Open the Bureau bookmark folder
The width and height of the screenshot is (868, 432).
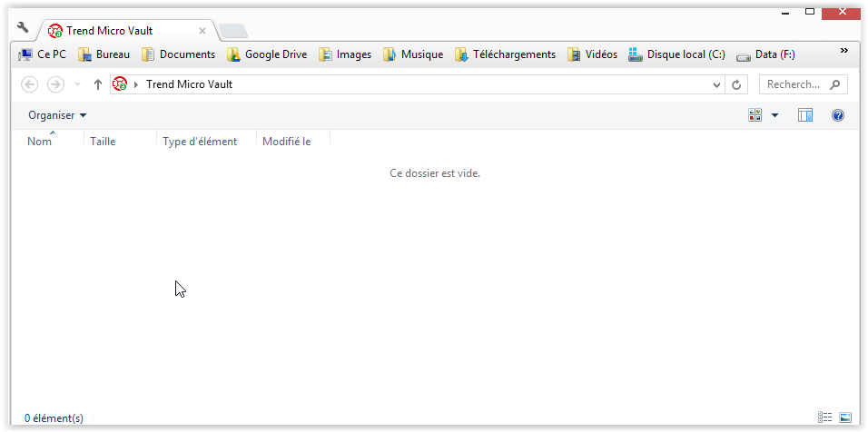pyautogui.click(x=104, y=54)
